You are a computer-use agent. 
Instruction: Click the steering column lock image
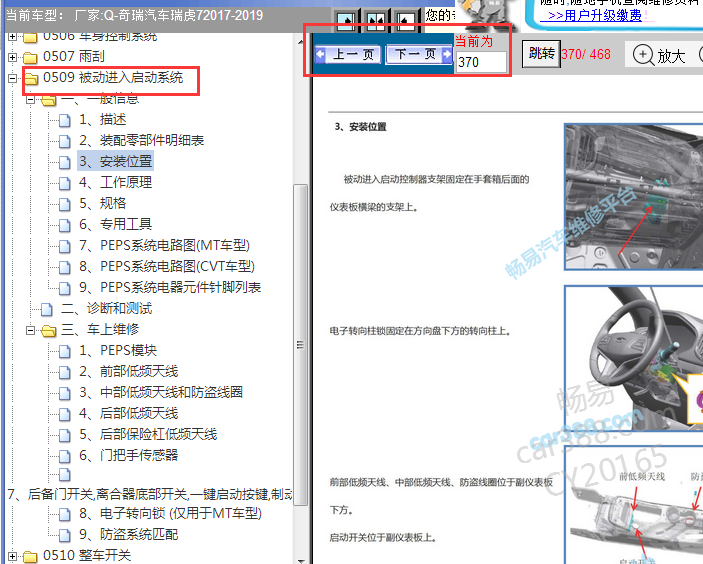coord(634,359)
